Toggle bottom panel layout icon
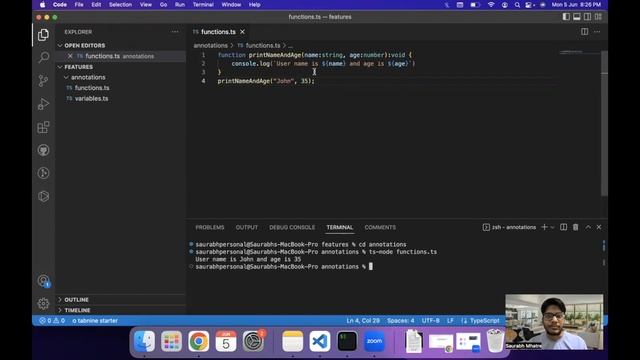 point(577,17)
